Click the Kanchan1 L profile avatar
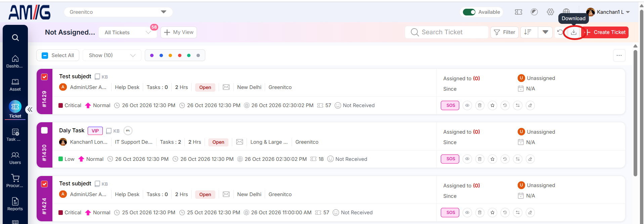The width and height of the screenshot is (644, 224). tap(591, 12)
